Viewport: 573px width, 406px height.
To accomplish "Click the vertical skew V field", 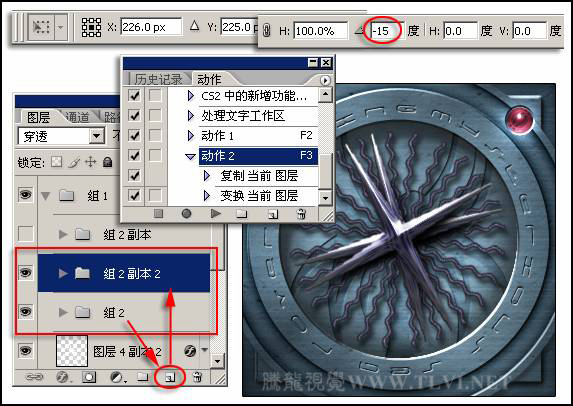I will (x=530, y=31).
